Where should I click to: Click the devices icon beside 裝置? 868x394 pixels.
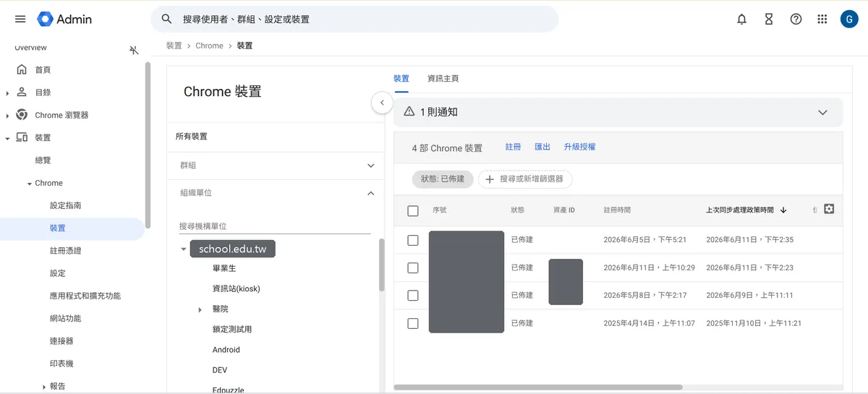[22, 137]
